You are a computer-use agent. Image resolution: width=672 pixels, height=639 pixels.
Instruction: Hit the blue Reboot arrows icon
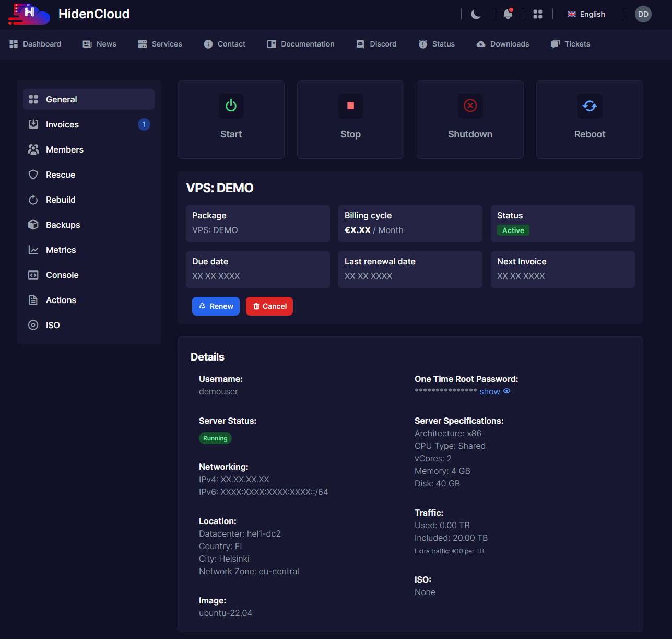coord(590,106)
